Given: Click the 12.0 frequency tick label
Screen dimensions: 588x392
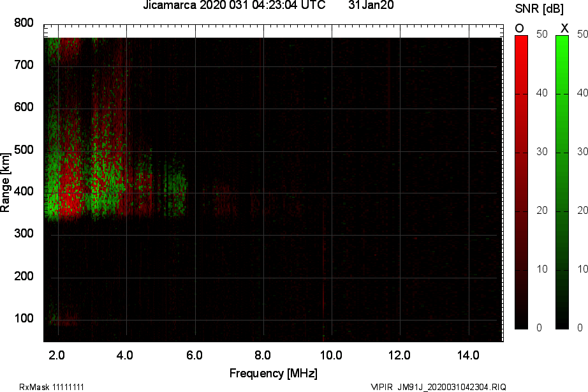Looking at the screenshot, I should pos(399,355).
